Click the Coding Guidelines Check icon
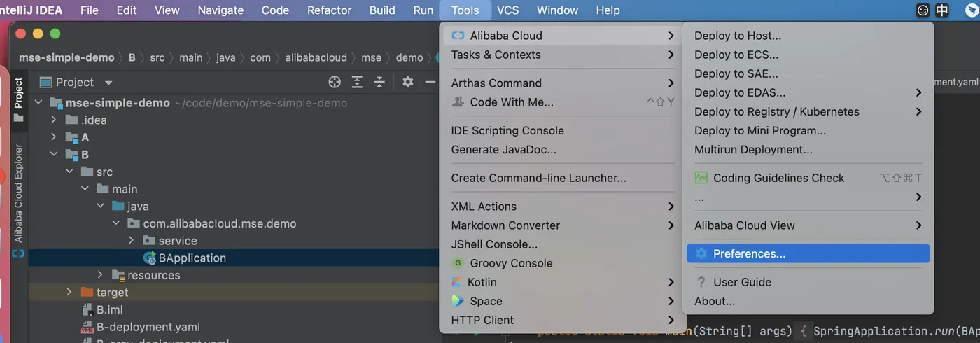This screenshot has height=343, width=980. click(x=701, y=178)
